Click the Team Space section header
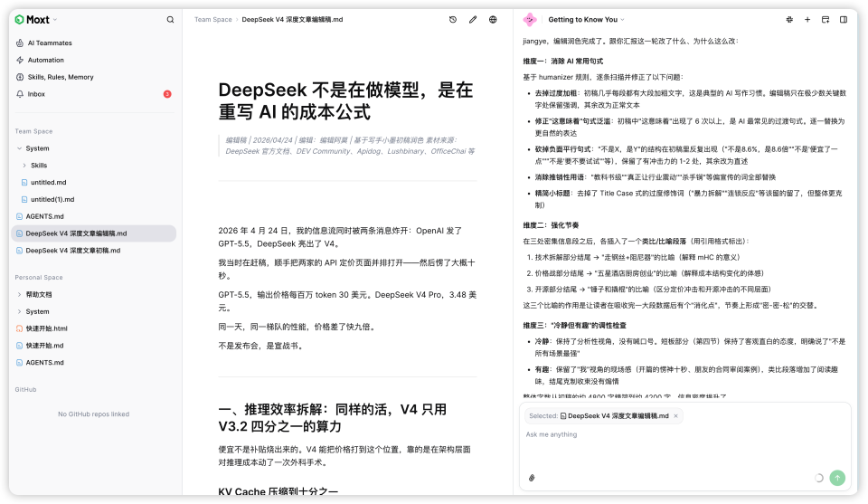The width and height of the screenshot is (868, 504). click(x=33, y=131)
